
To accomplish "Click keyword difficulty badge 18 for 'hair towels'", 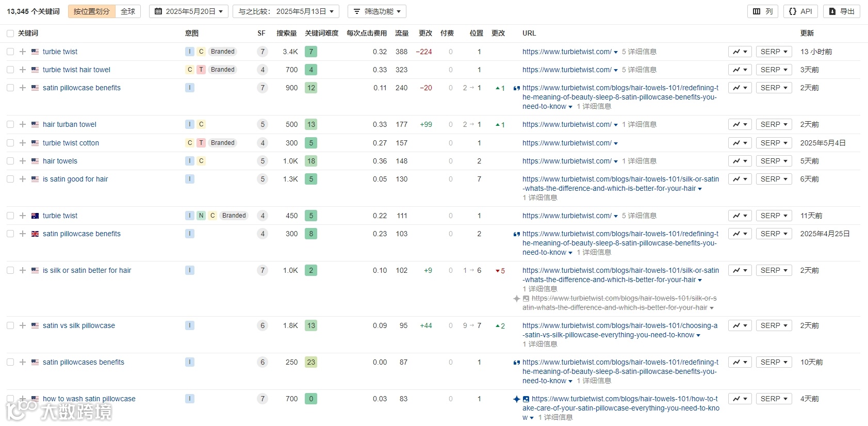I will click(311, 161).
